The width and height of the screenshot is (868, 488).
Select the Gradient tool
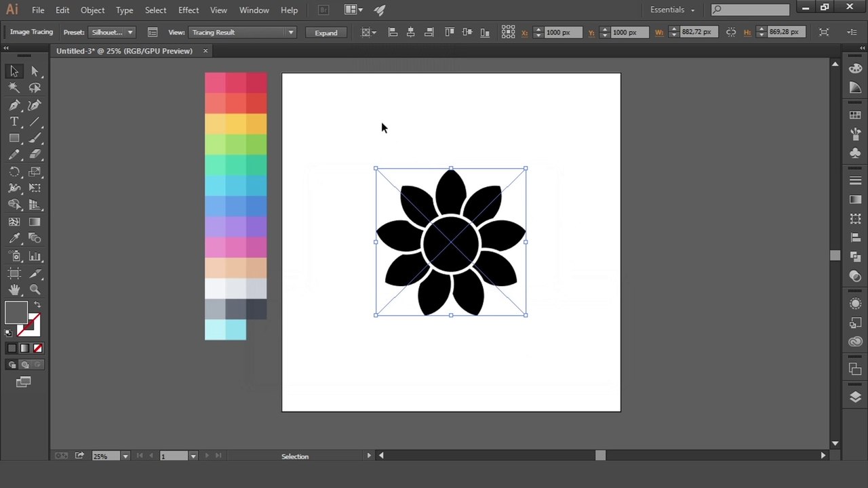(35, 222)
